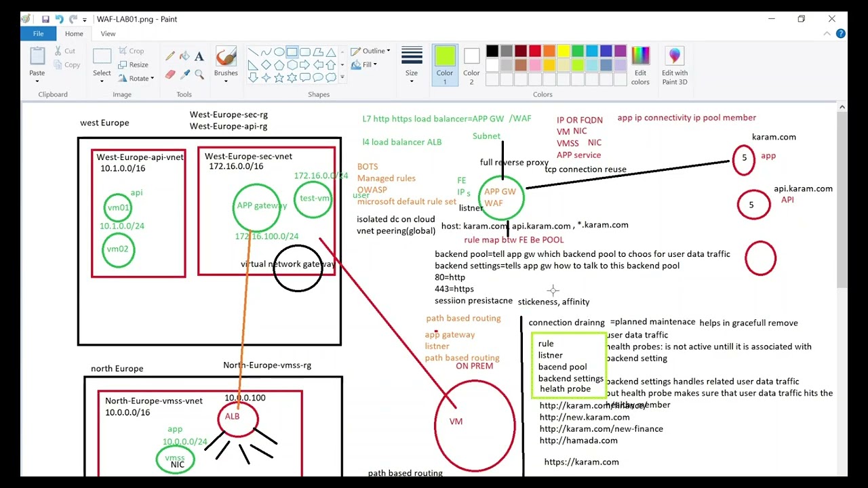The width and height of the screenshot is (868, 488).
Task: Switch to the Home tab
Action: coord(74,34)
